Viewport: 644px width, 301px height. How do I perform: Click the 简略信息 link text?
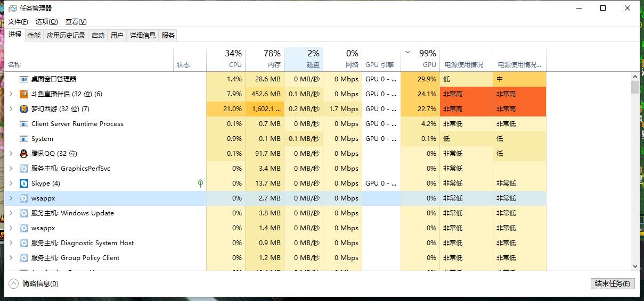40,283
